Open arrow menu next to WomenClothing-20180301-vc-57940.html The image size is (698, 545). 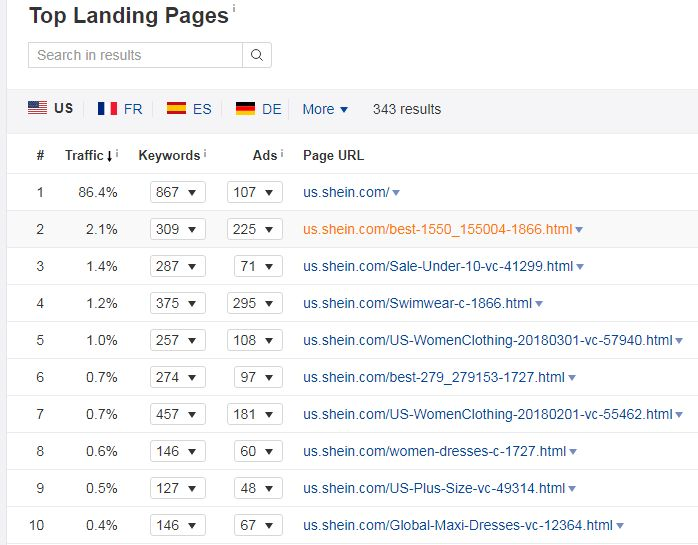679,341
